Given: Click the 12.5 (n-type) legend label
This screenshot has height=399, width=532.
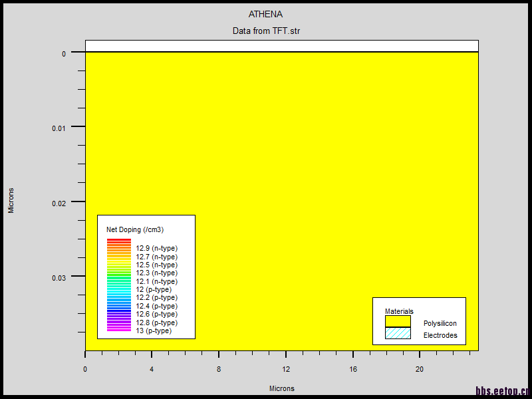Looking at the screenshot, I should click(156, 265).
